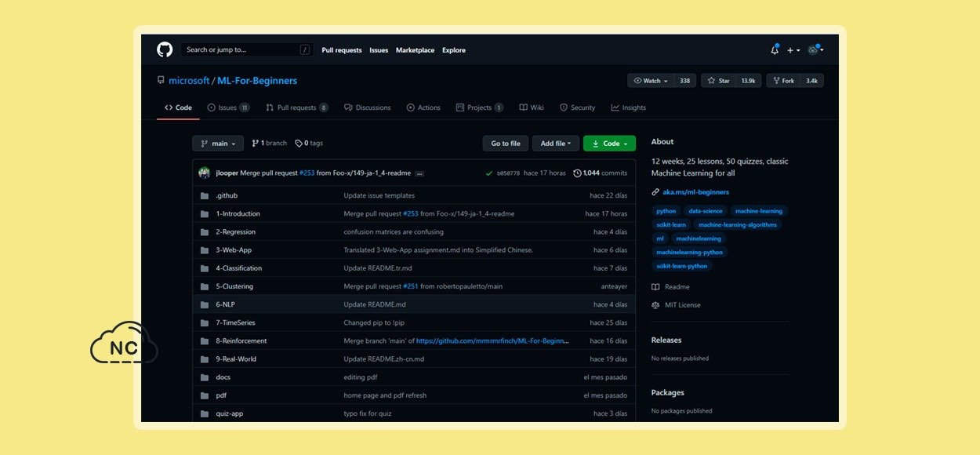Click the 13.9k stargazers count
Viewport: 980px width, 455px height.
pos(749,81)
